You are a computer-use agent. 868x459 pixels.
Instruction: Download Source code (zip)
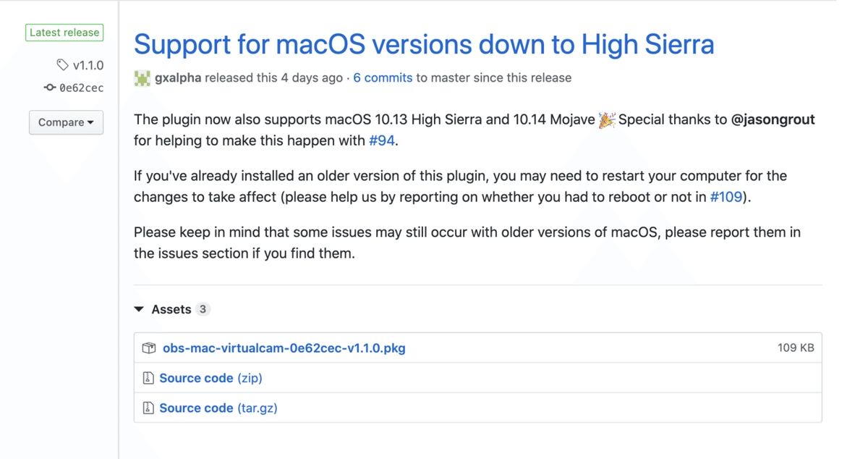[210, 378]
